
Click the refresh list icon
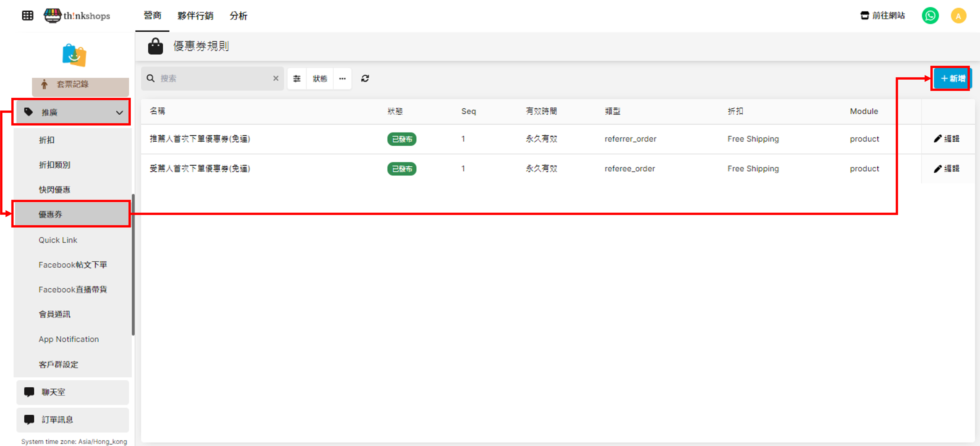click(x=365, y=78)
